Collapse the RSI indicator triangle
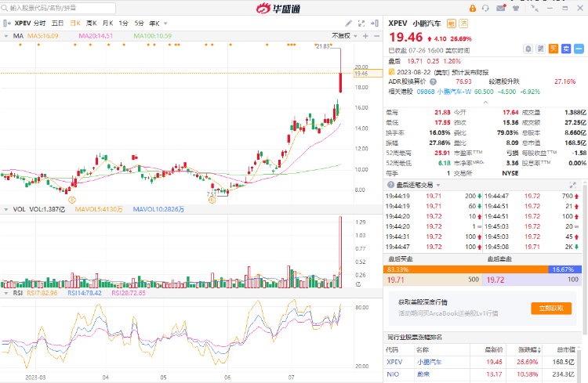 pyautogui.click(x=6, y=293)
